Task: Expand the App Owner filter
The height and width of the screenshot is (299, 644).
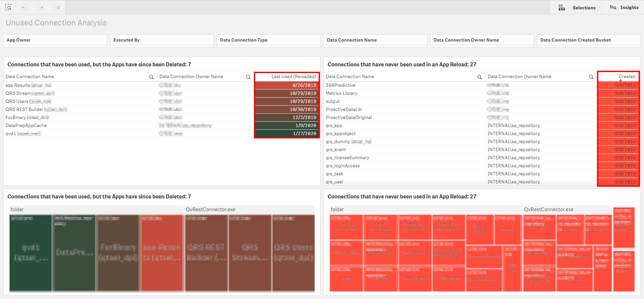Action: tap(55, 40)
